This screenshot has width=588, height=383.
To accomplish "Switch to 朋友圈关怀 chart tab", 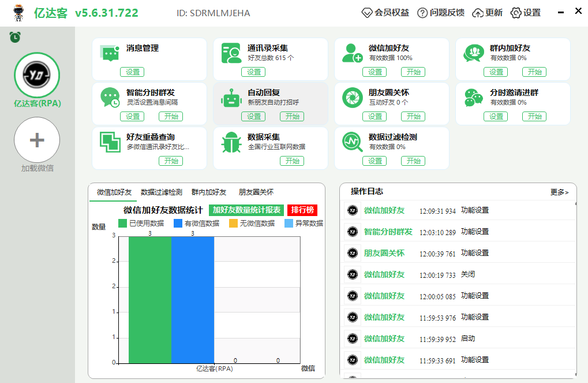I will point(256,192).
